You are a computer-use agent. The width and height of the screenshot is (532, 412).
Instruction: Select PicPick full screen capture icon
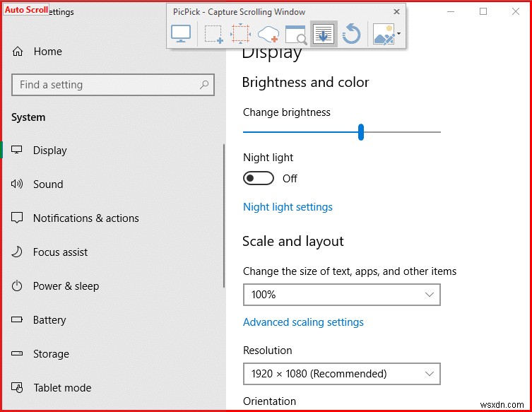click(181, 34)
